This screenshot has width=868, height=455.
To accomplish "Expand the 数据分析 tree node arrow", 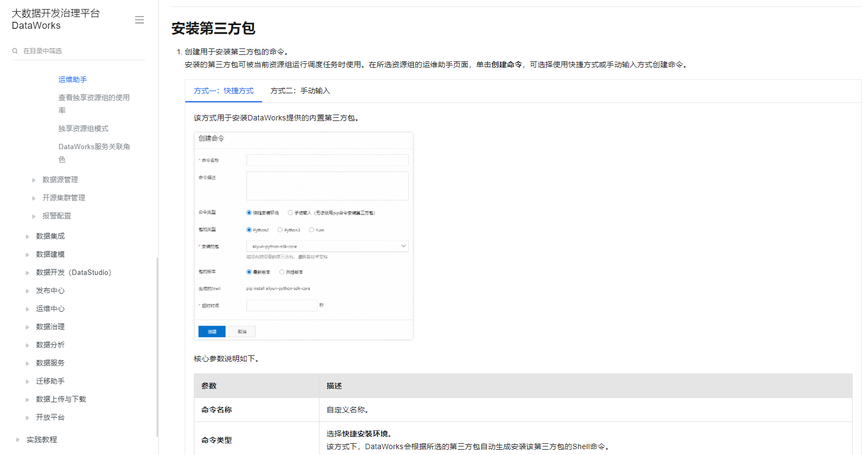I will pos(27,345).
